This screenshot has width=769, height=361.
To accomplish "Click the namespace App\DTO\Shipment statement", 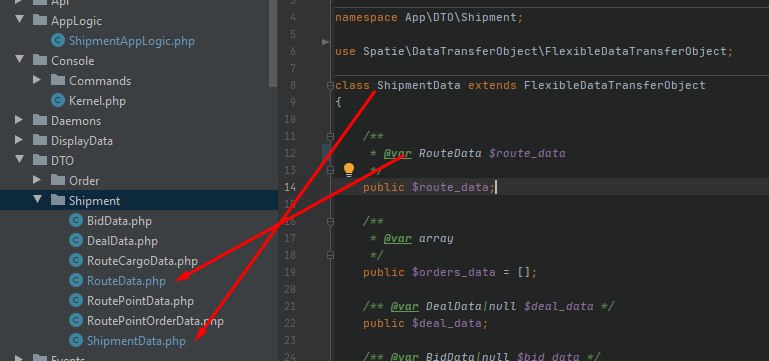I will 429,18.
